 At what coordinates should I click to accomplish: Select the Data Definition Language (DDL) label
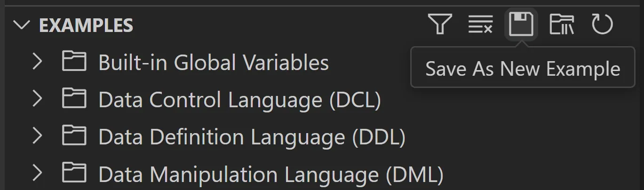click(252, 137)
